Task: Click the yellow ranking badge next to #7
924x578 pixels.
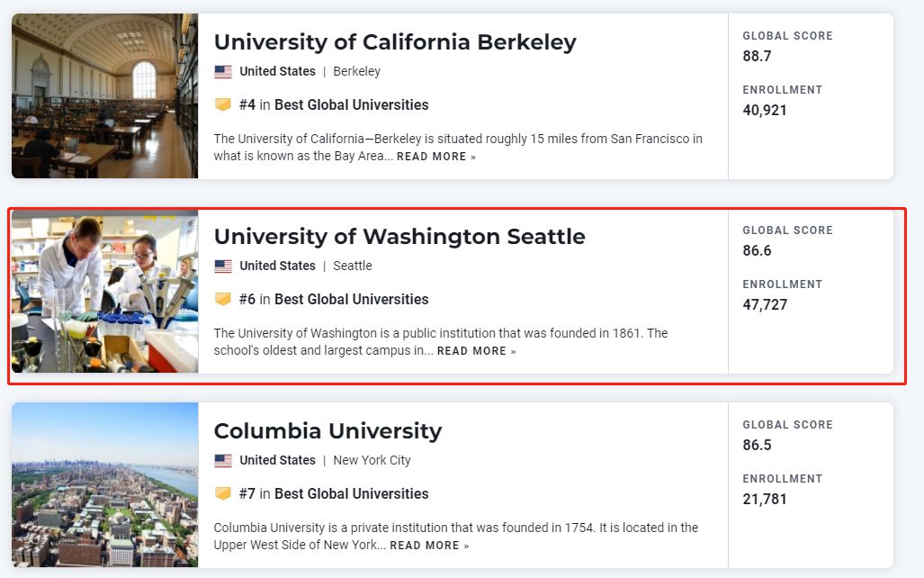Action: click(223, 493)
